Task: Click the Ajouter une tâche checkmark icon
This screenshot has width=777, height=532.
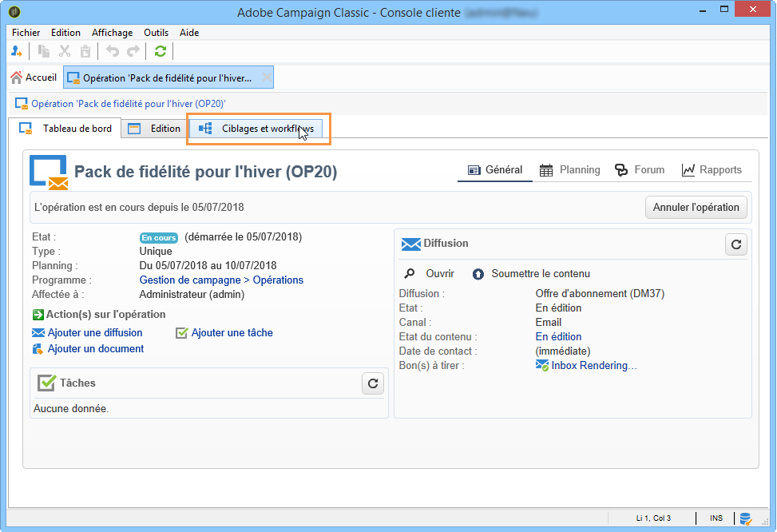Action: [x=182, y=332]
